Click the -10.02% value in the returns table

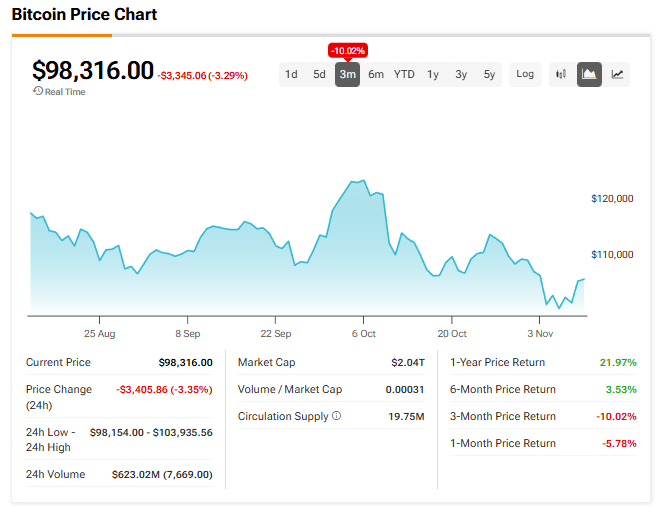coord(616,416)
